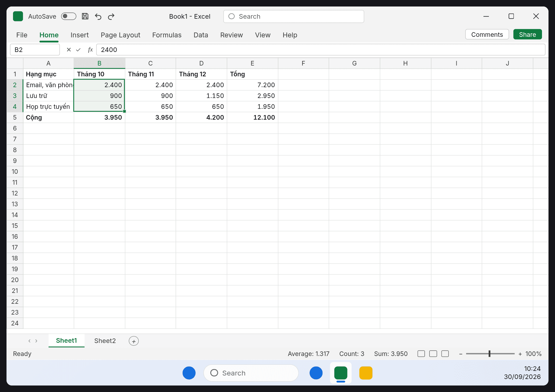Switch to Page Layout view icon
555x392 pixels.
[x=433, y=354]
